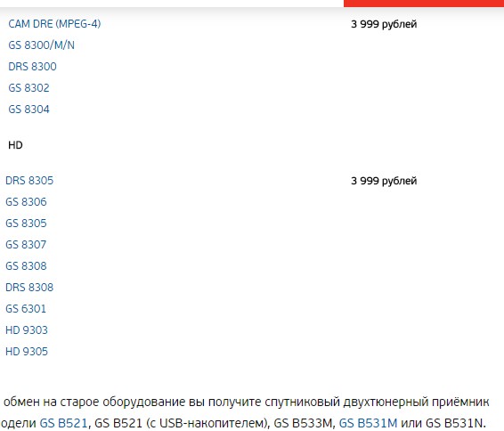Open the GS 8308 link
Screen dimensions: 504x431
[26, 265]
